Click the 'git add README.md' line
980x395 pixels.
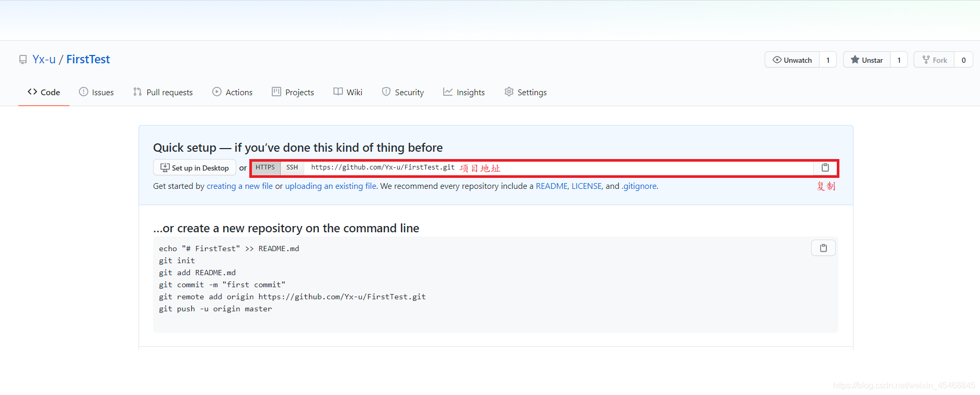198,273
